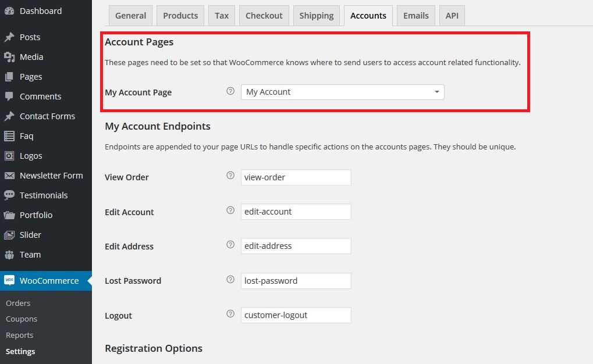Click the Logout endpoint field
The width and height of the screenshot is (593, 364).
[296, 315]
